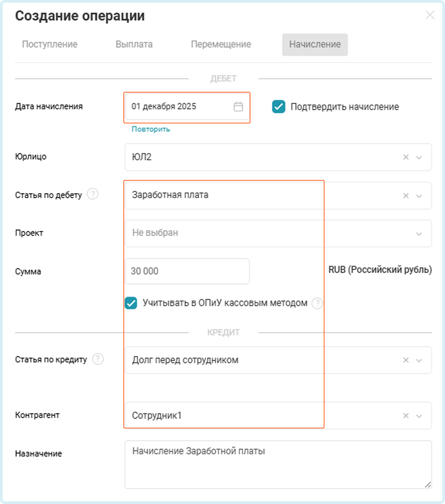Click help icon next to Статья по кредиту
This screenshot has width=445, height=504.
[98, 359]
